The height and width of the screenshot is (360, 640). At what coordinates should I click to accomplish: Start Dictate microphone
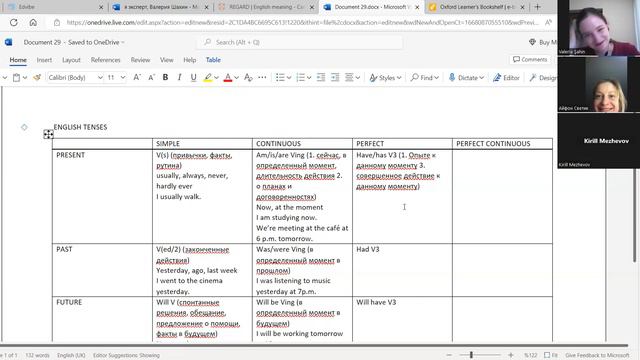(466, 78)
